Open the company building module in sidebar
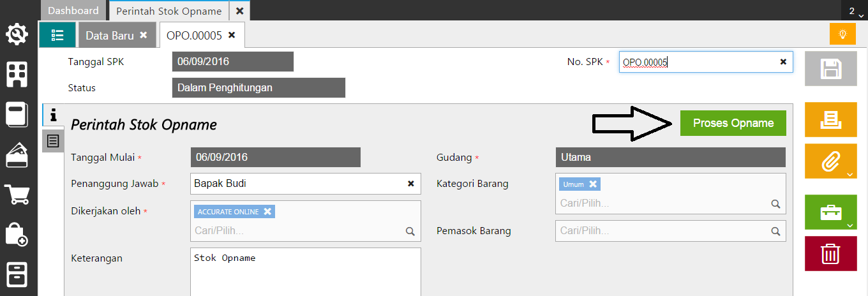Screen dimensions: 868x296 click(17, 74)
